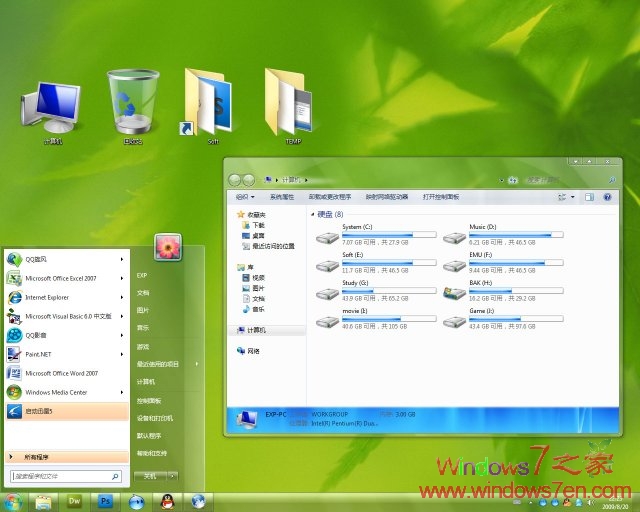The image size is (640, 512).
Task: Launch Internet Explorer from the Start menu
Action: [67, 297]
